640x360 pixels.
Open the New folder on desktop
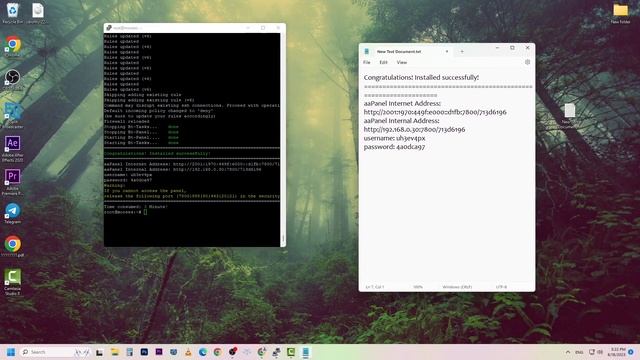[620, 13]
